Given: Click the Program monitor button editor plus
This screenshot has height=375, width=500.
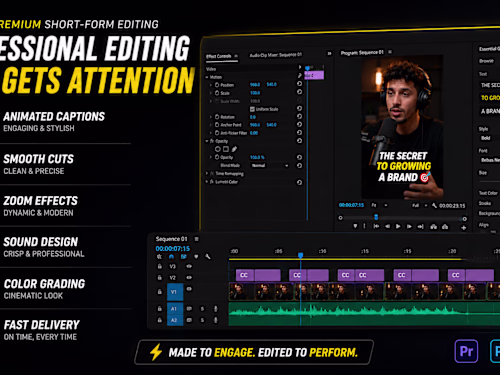Looking at the screenshot, I should (x=463, y=228).
